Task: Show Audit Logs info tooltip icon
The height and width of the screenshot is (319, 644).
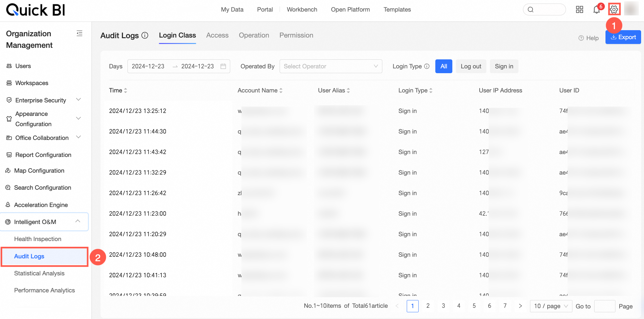Action: 145,35
